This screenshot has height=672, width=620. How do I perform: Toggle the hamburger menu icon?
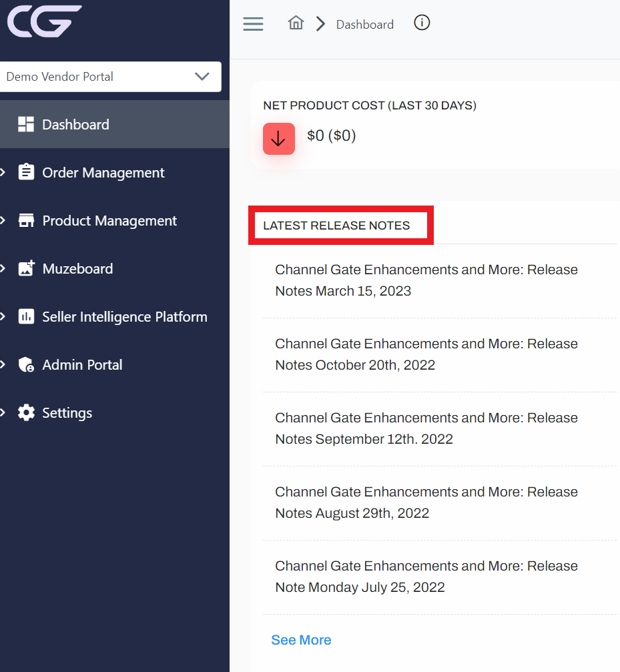tap(253, 24)
